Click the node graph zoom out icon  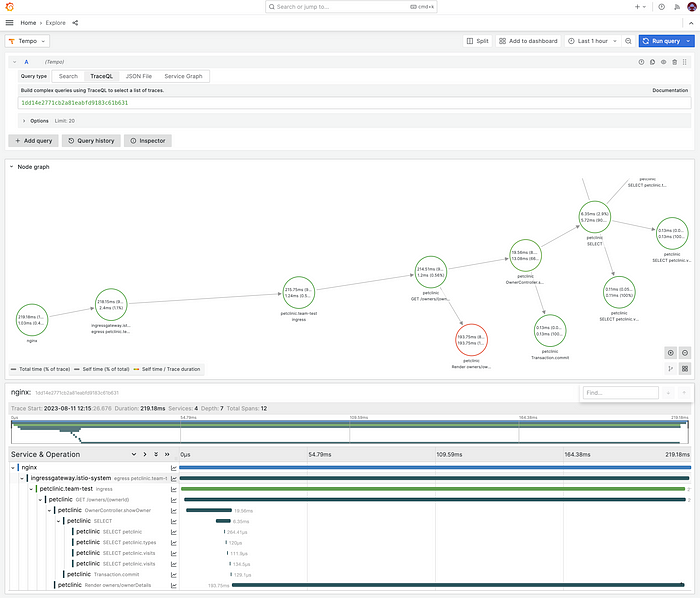685,353
